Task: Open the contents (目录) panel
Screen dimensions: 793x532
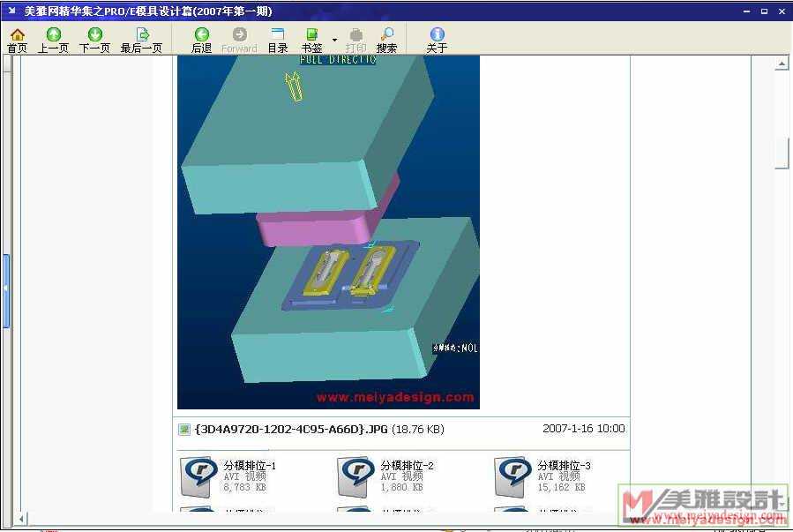Action: [x=278, y=41]
